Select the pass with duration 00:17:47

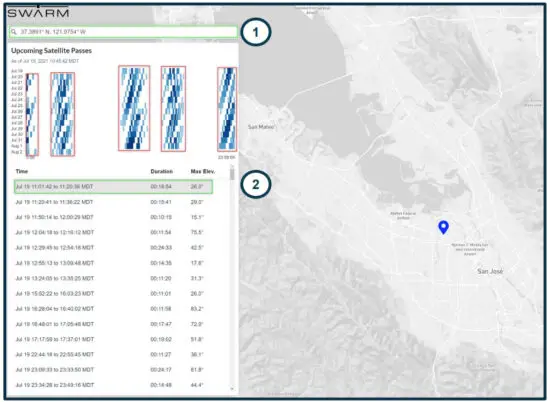[113, 324]
